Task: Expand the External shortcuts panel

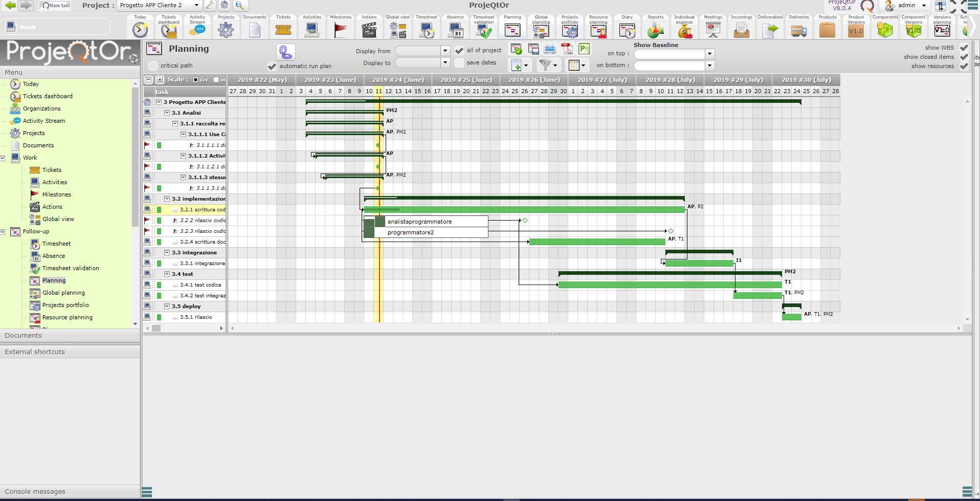Action: 35,352
